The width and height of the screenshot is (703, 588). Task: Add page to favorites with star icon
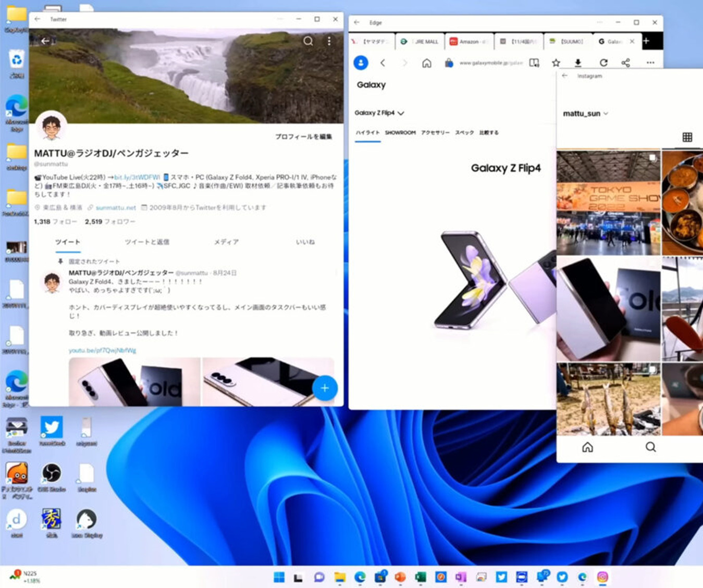(556, 62)
